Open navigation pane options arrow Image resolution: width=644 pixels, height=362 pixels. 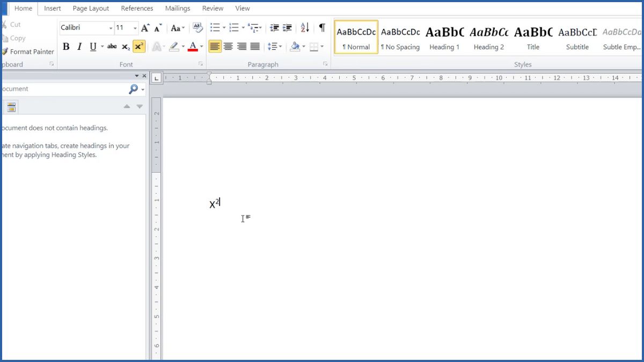(137, 76)
